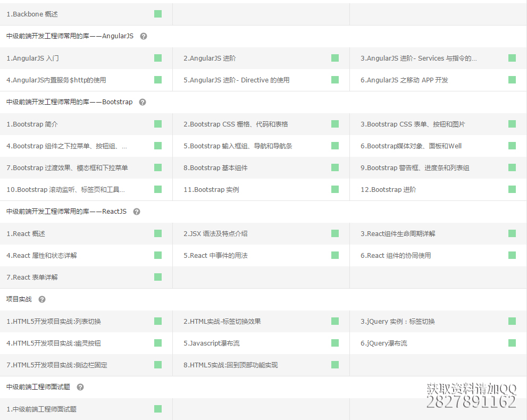This screenshot has height=420, width=527.
Task: Select heading 中级前端开发工程师常用的库——ReactJS
Action: click(x=66, y=212)
